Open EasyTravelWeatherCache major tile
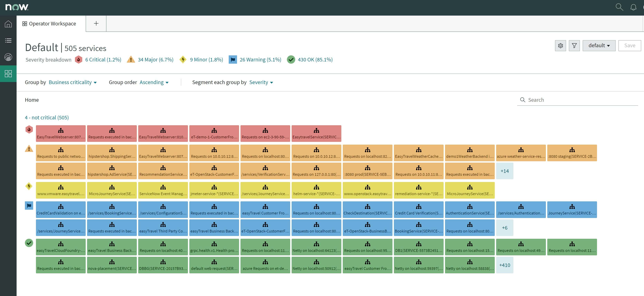Screen dimensions: 644x296 coord(419,153)
